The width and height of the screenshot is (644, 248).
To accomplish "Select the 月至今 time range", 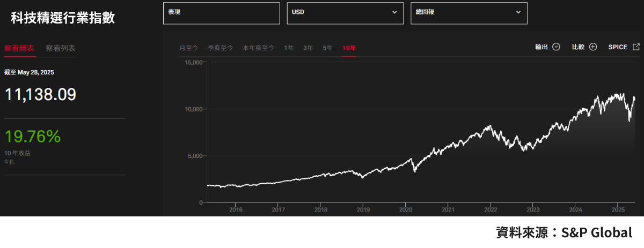I will tap(188, 48).
